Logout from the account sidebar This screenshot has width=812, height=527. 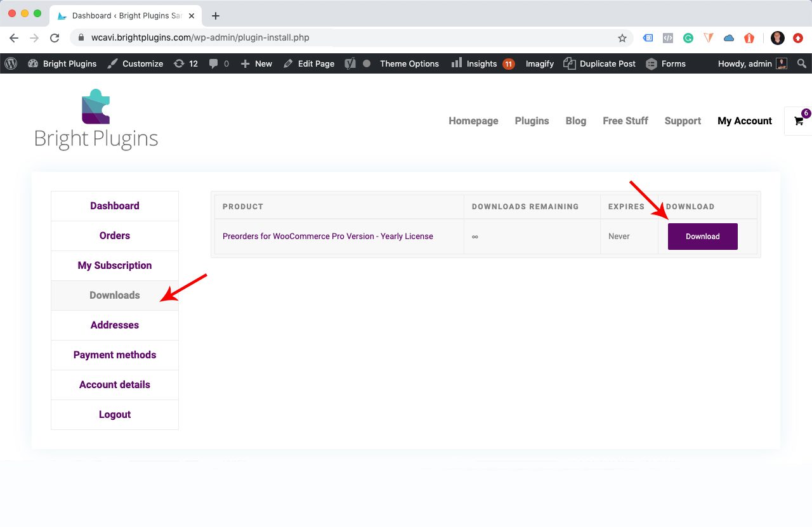click(x=115, y=414)
